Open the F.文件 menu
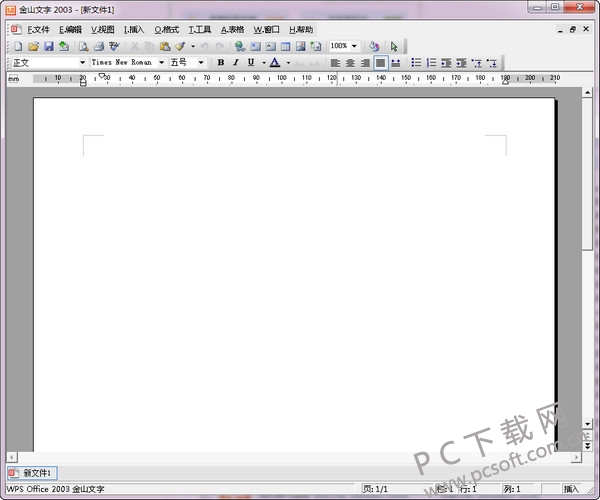 [x=38, y=29]
